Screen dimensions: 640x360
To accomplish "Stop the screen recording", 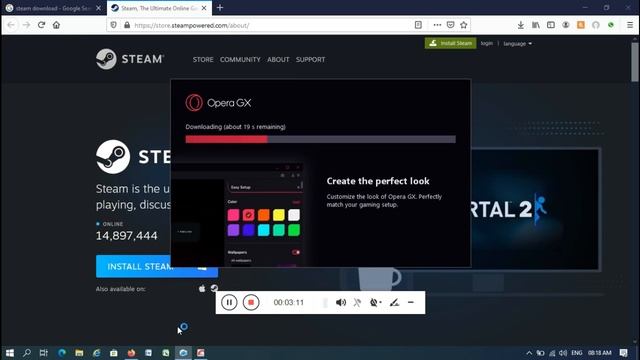I will pos(251,302).
